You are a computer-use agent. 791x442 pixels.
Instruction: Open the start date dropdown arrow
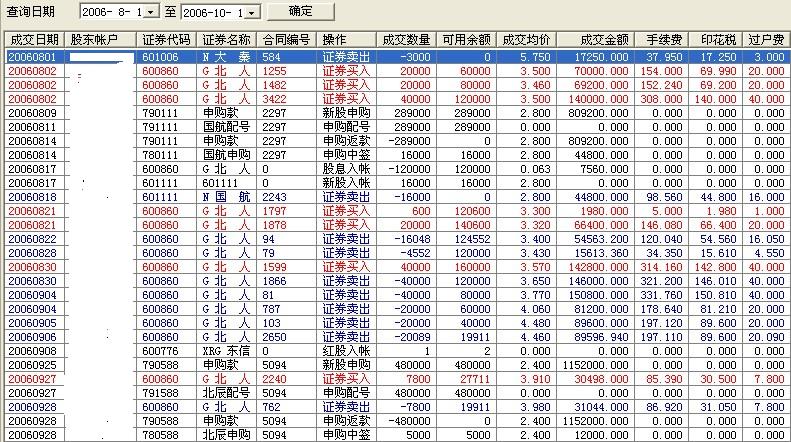click(151, 12)
